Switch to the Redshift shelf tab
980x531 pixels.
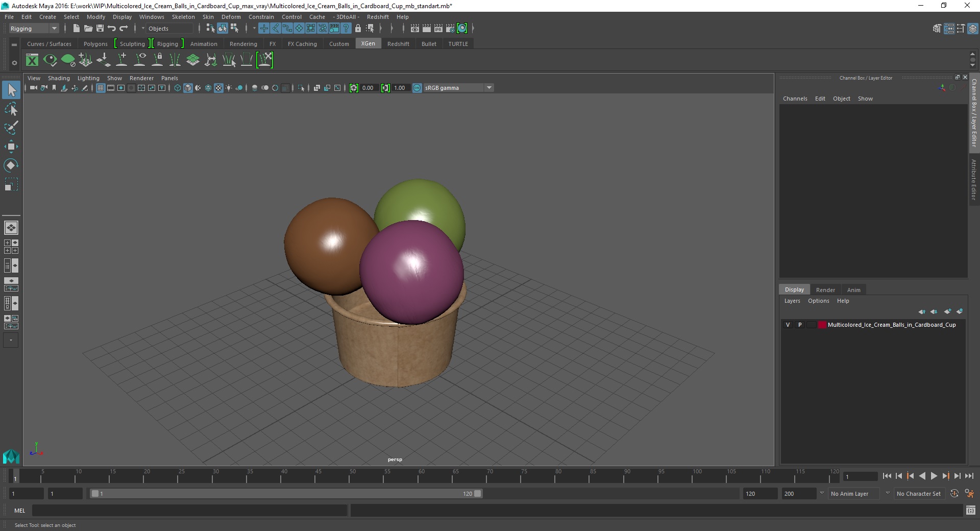pos(398,44)
